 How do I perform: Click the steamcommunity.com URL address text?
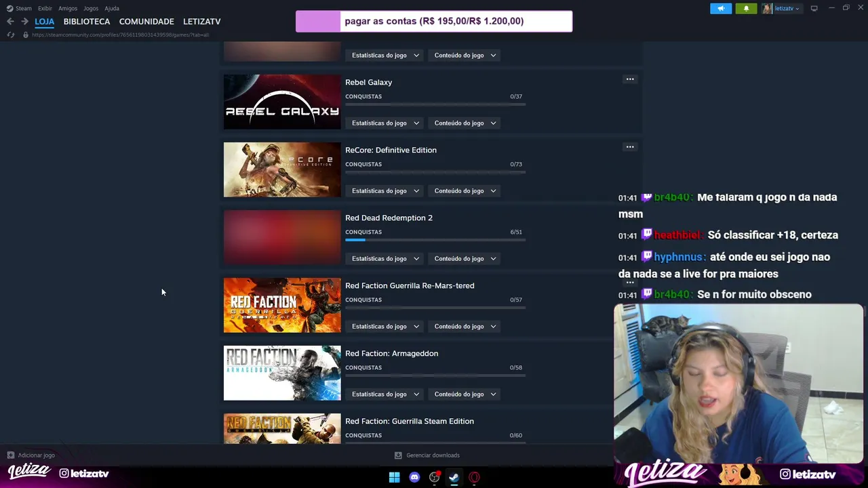pos(120,35)
